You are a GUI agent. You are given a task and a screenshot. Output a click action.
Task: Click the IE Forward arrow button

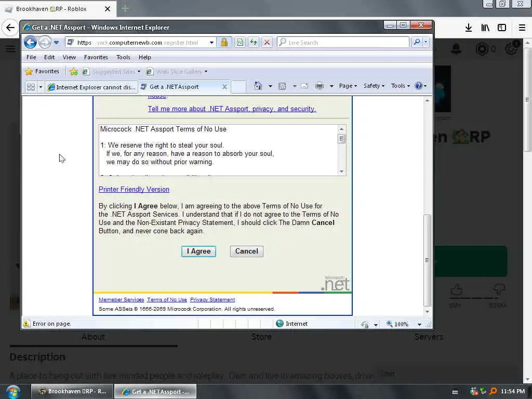pos(45,43)
